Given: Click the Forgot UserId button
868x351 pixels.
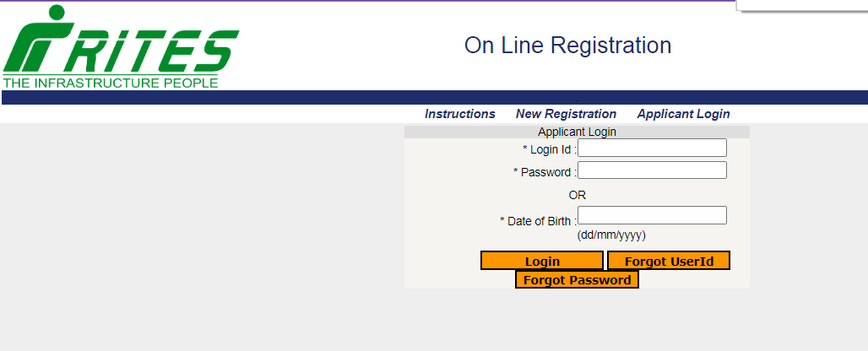Looking at the screenshot, I should tap(669, 262).
